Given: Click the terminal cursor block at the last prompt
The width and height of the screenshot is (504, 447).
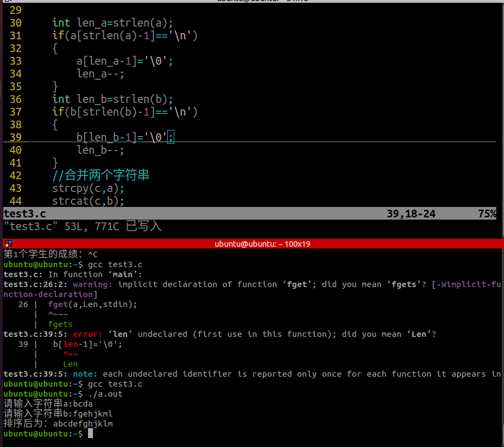Looking at the screenshot, I should coord(90,434).
